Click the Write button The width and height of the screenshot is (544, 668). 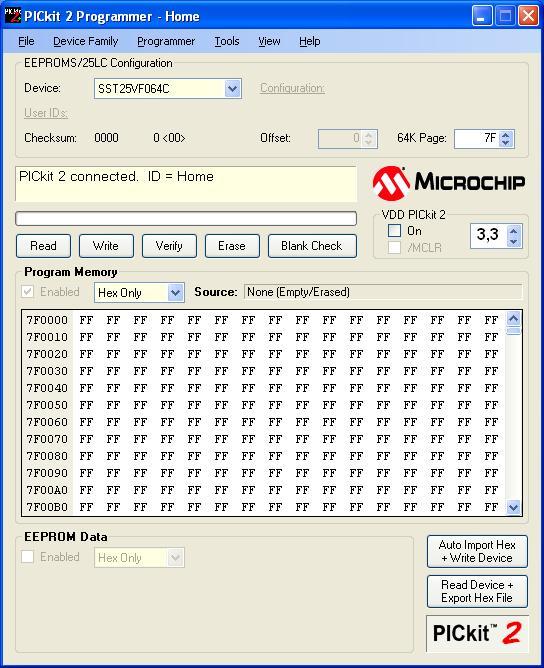click(x=106, y=246)
